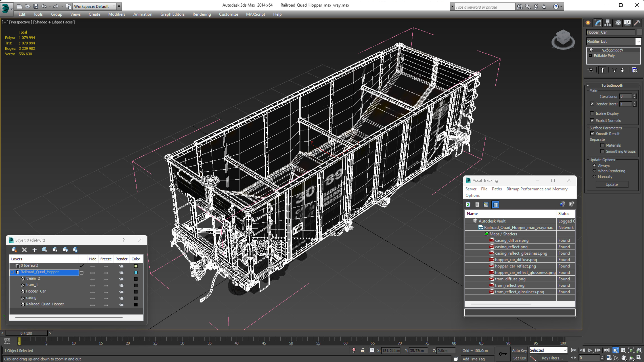Open the Create command panel tab
The image size is (644, 362).
588,23
